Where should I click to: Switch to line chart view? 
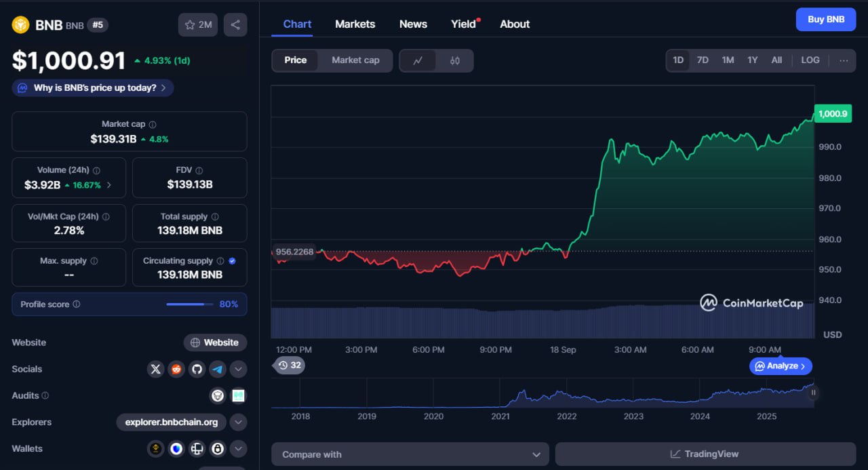point(418,60)
